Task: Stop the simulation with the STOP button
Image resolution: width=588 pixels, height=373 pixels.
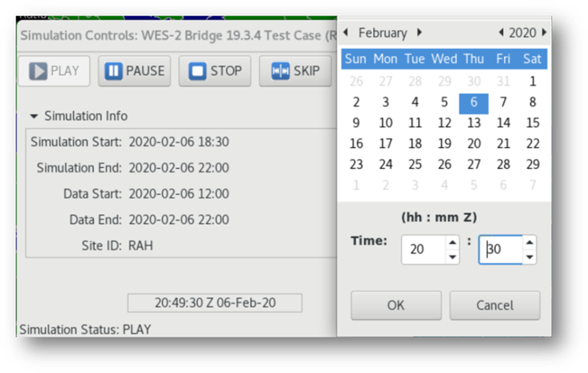Action: click(215, 71)
